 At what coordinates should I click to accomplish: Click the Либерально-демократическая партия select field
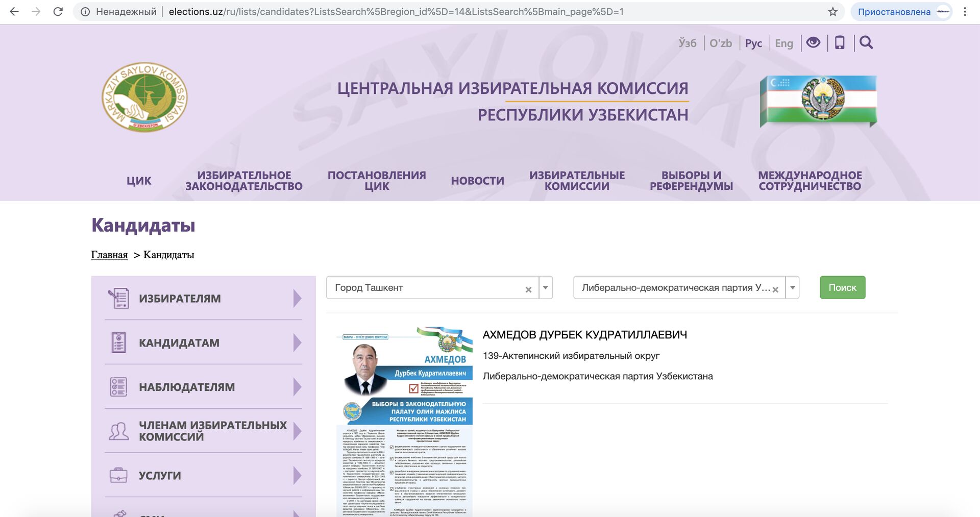point(686,288)
